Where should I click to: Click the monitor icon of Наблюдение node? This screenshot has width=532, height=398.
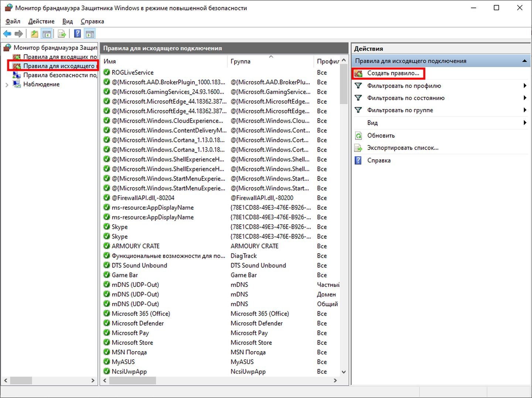click(x=17, y=84)
